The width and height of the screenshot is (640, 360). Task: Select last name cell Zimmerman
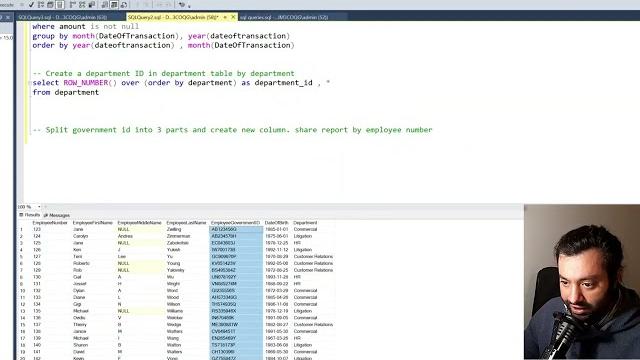pos(178,236)
